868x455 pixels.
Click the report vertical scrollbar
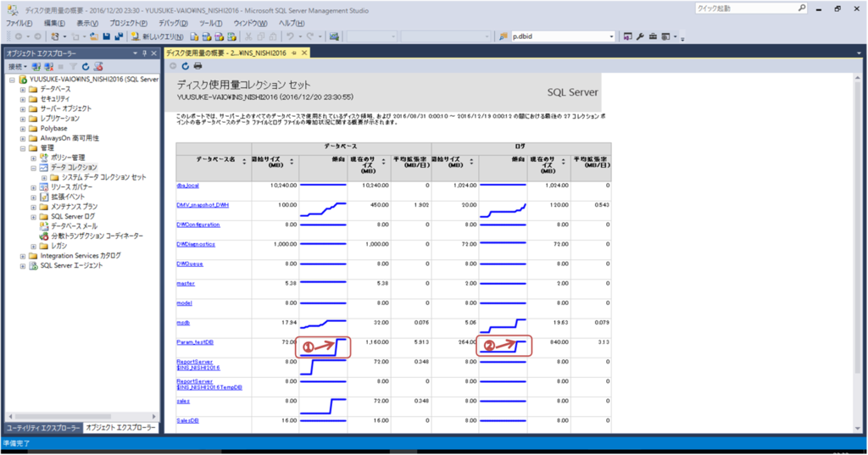click(x=858, y=252)
